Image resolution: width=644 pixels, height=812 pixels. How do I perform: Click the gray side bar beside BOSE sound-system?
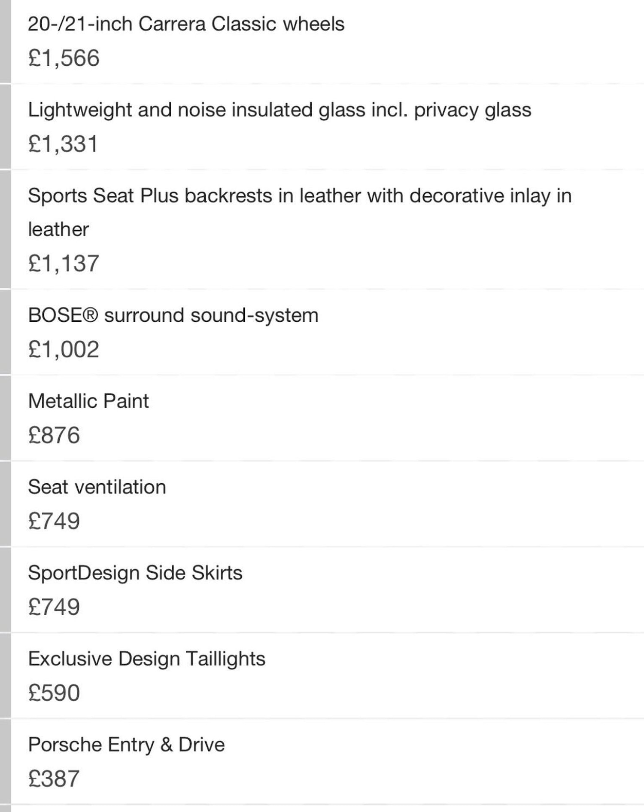click(5, 332)
